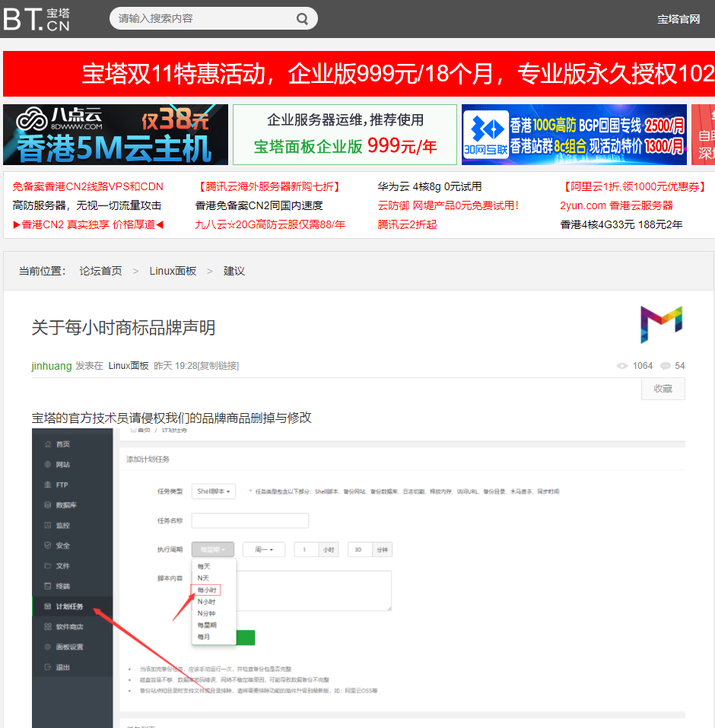
Task: Open the author's colorful M avatar
Action: (x=661, y=324)
